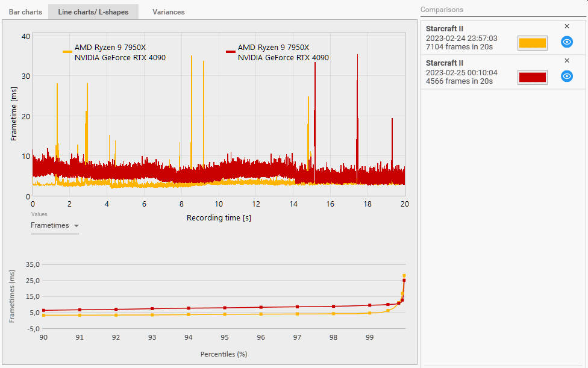Open the Frametimes values dropdown
Screen dimensions: 588x368
55,226
